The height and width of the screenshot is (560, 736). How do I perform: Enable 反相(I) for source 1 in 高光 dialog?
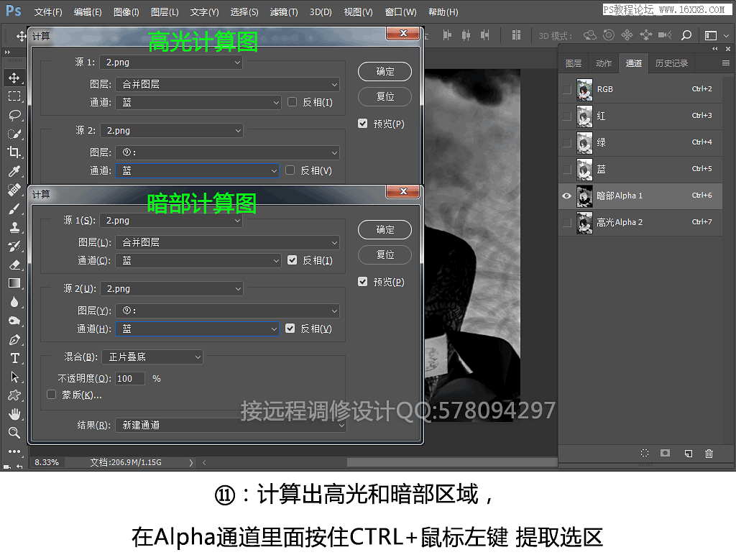[x=292, y=102]
